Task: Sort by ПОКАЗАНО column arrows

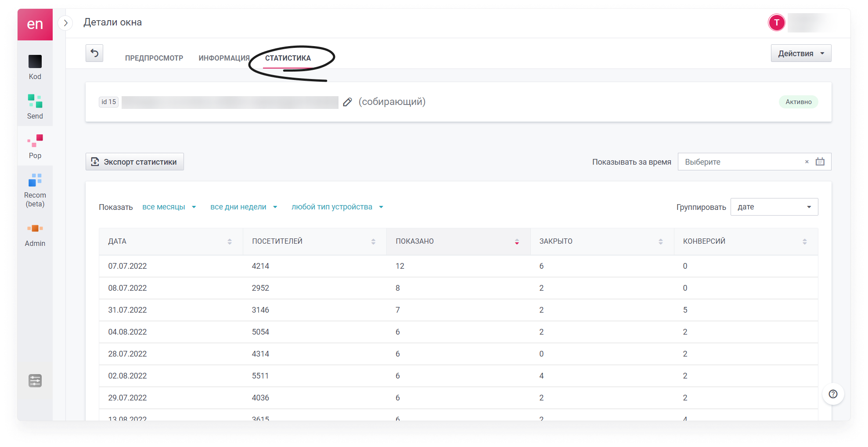Action: click(517, 242)
